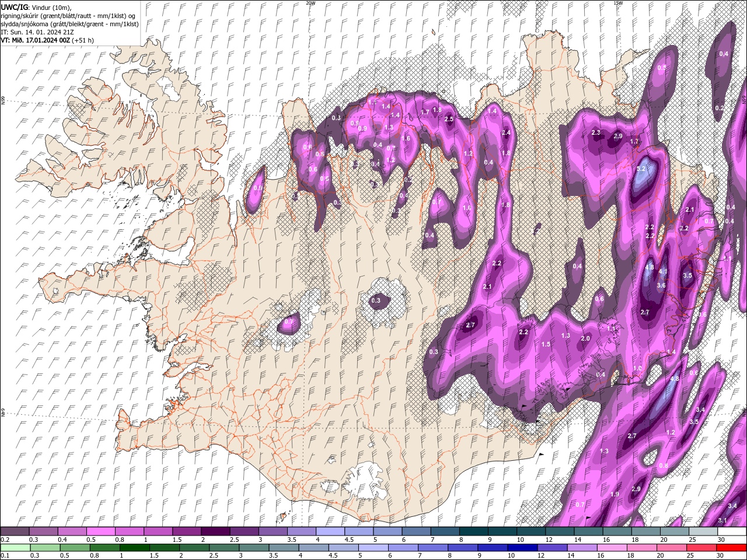Click the pale green rain swatch labeled 0.1

pos(15,548)
